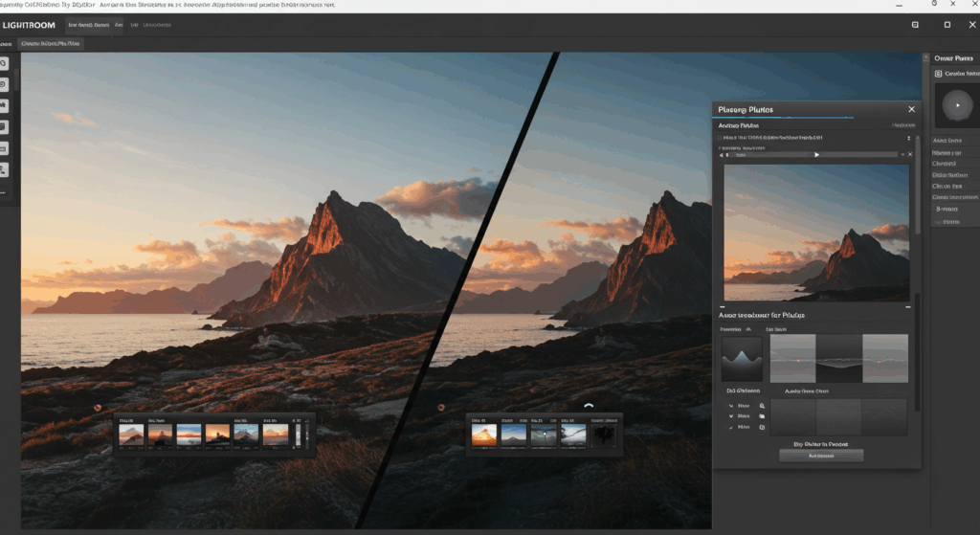This screenshot has width=980, height=535.
Task: Click the small boxed icon under right sidebar header
Action: pos(938,74)
